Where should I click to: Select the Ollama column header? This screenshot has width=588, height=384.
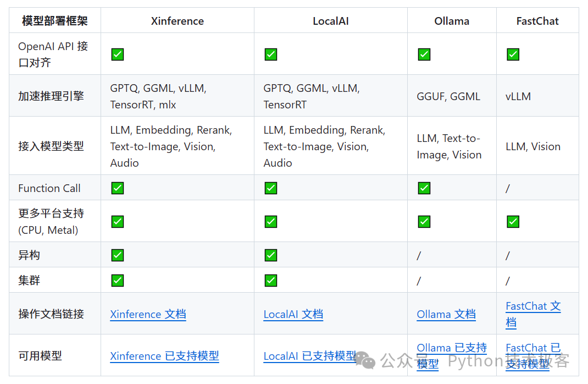(452, 21)
